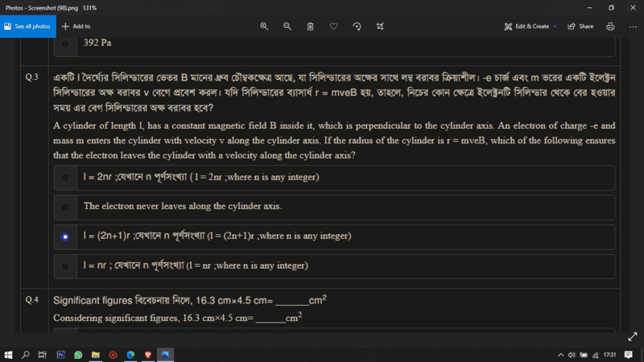The width and height of the screenshot is (644, 362).
Task: Open the battery status tray icon
Action: [x=584, y=355]
